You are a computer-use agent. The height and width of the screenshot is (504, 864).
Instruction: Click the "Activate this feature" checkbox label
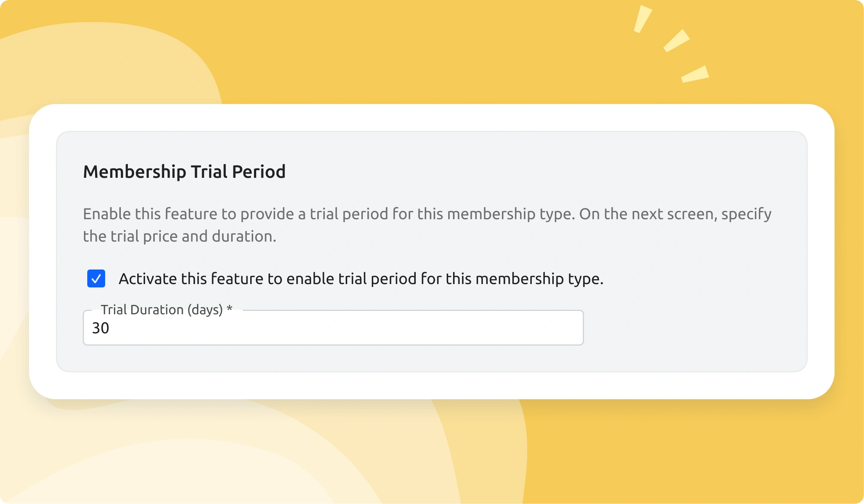361,279
